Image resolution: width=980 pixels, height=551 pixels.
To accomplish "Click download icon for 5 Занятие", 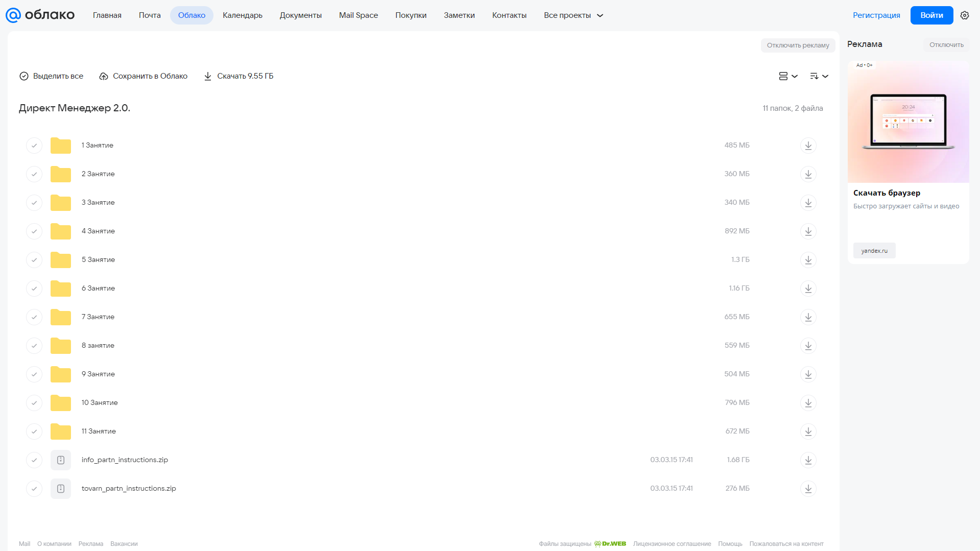I will 808,260.
